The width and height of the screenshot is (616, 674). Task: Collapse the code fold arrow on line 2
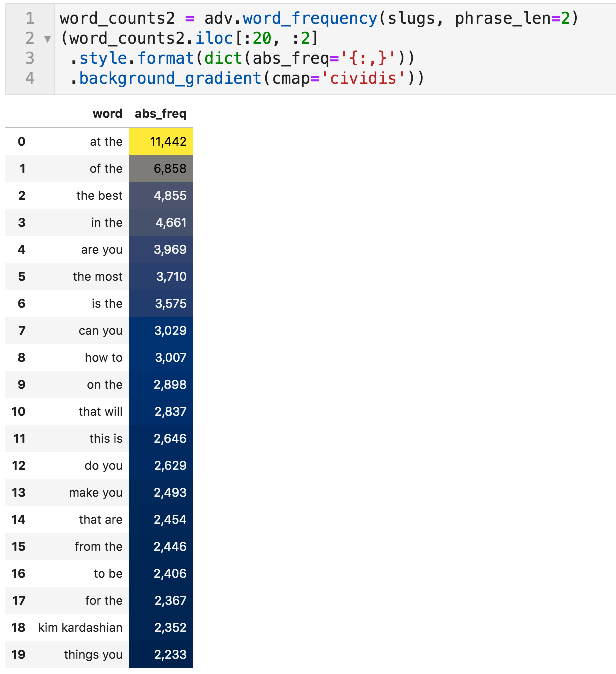coord(47,39)
